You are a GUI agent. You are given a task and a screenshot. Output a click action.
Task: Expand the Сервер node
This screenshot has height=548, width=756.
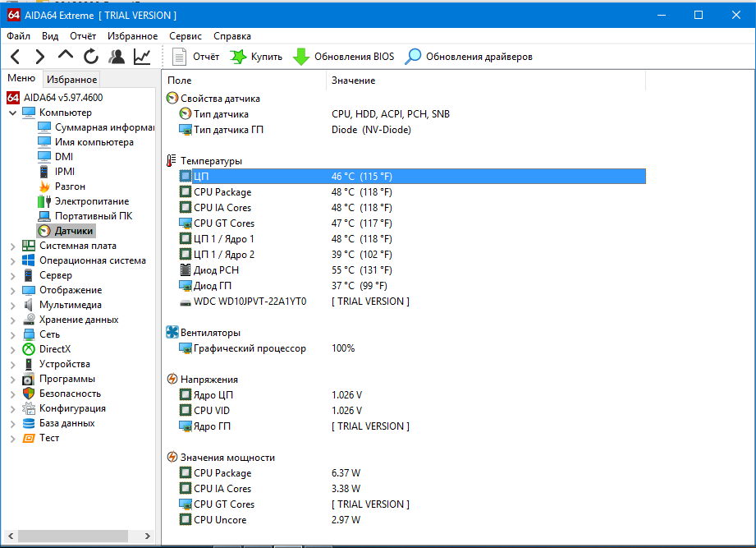tap(12, 276)
